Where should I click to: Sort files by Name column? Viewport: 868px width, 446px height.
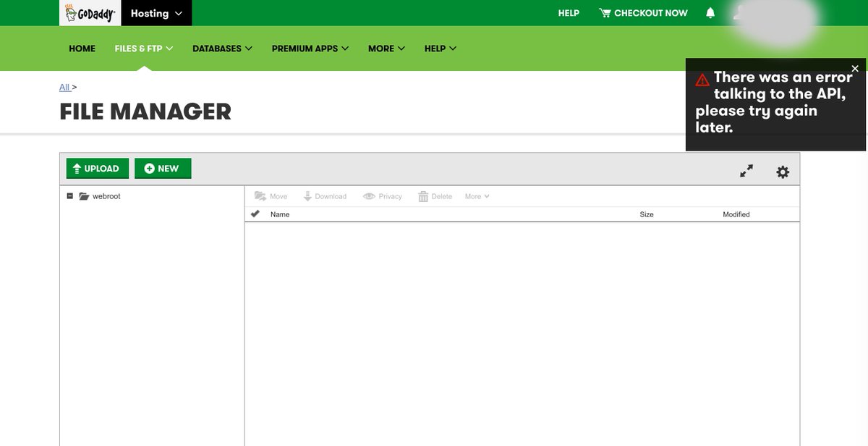pyautogui.click(x=280, y=214)
